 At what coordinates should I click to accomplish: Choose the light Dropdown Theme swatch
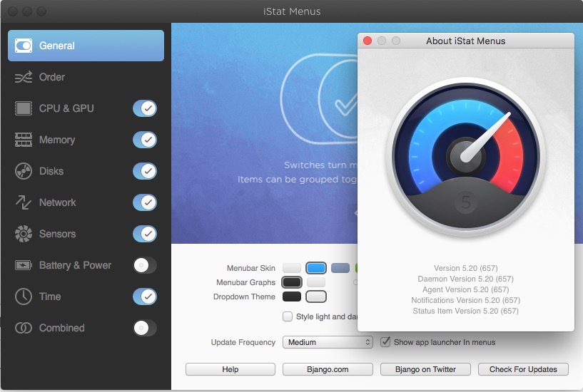pyautogui.click(x=316, y=296)
